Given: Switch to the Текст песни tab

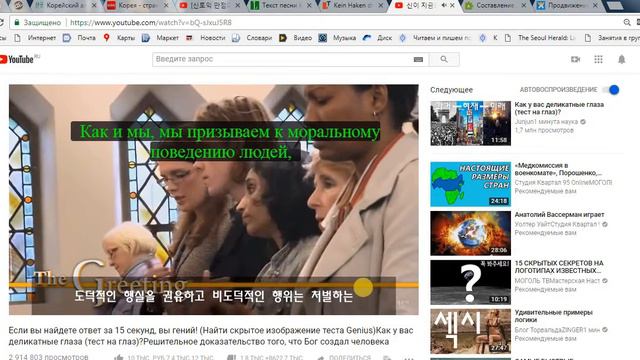Looking at the screenshot, I should coord(281,5).
